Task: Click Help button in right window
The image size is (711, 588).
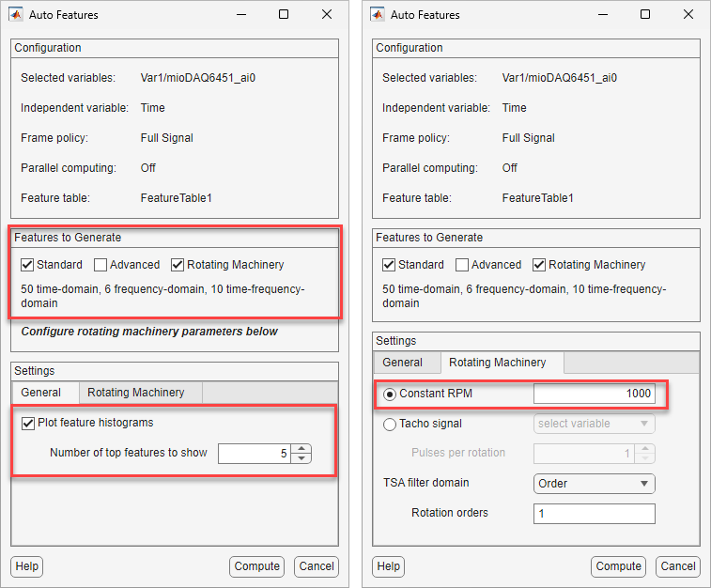Action: click(x=388, y=566)
